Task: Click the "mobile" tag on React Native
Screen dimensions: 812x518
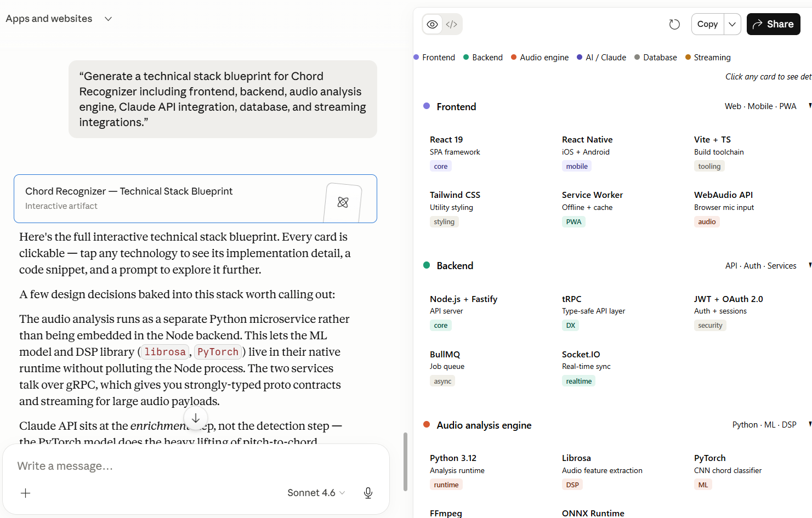Action: pos(577,167)
